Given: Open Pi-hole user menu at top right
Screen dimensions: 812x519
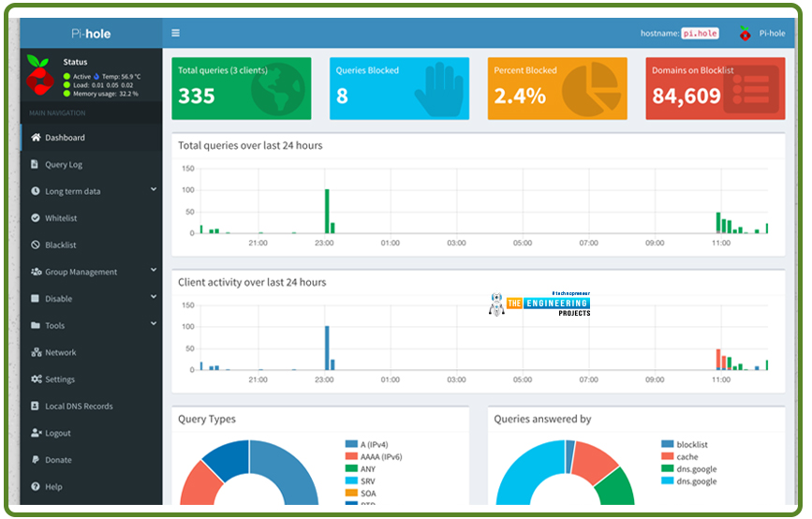Looking at the screenshot, I should [x=761, y=33].
